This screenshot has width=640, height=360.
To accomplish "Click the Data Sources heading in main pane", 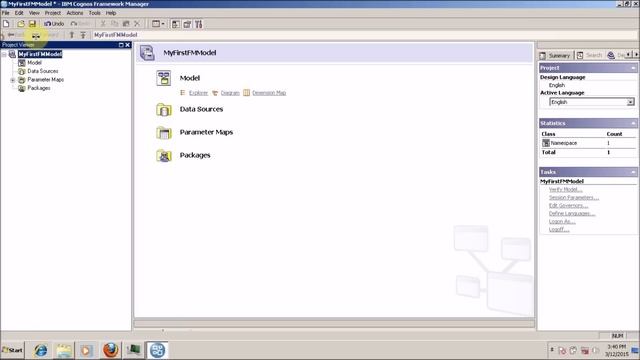I will point(201,109).
